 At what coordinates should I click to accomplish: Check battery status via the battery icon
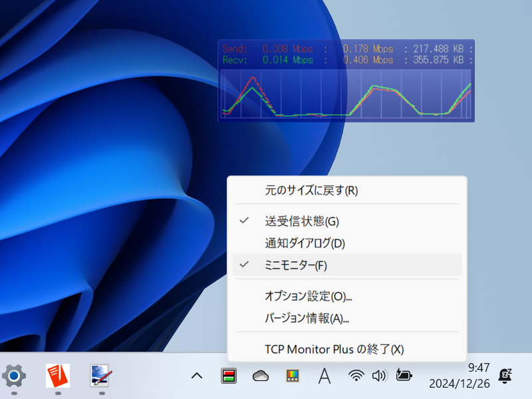(x=403, y=376)
